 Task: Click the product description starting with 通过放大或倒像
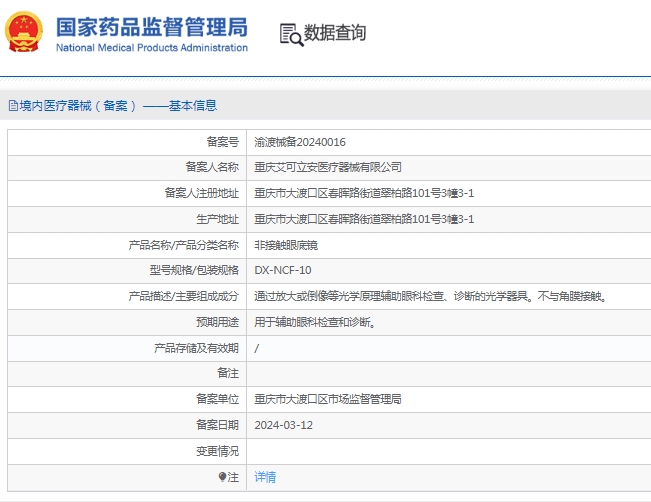431,296
